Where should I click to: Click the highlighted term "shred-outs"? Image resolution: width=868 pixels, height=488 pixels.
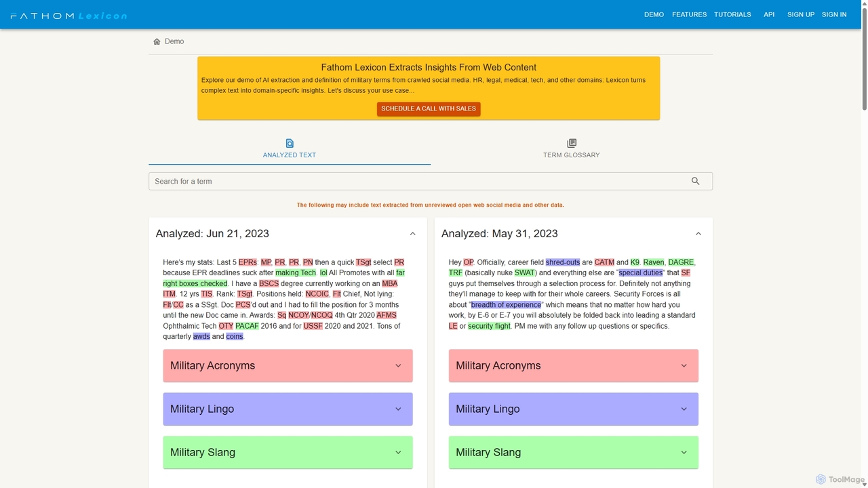tap(563, 262)
